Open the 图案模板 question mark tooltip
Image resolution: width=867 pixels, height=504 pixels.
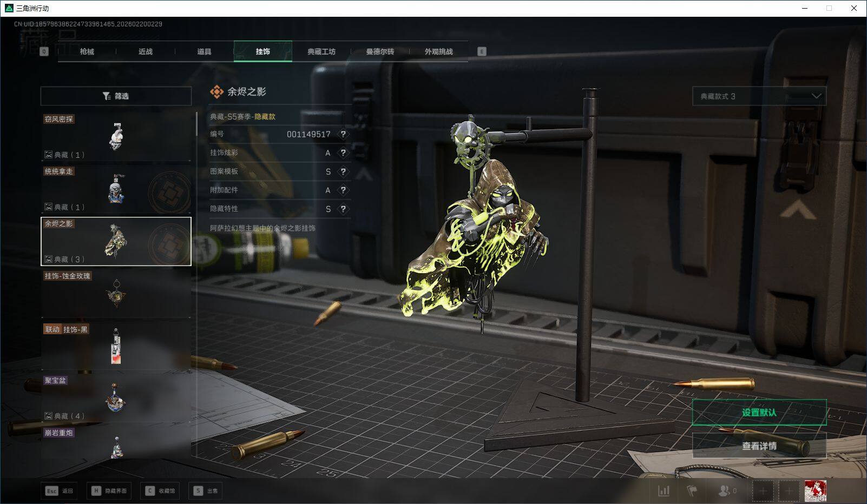[343, 171]
